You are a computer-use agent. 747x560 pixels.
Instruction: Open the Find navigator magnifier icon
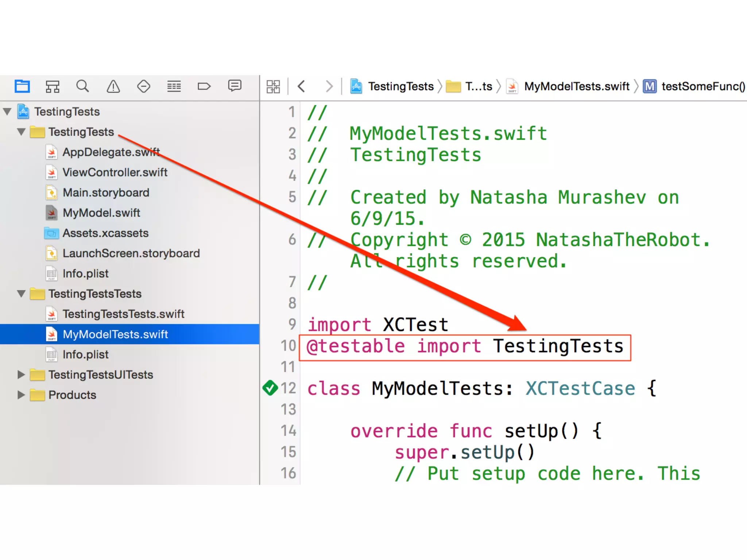pyautogui.click(x=82, y=86)
